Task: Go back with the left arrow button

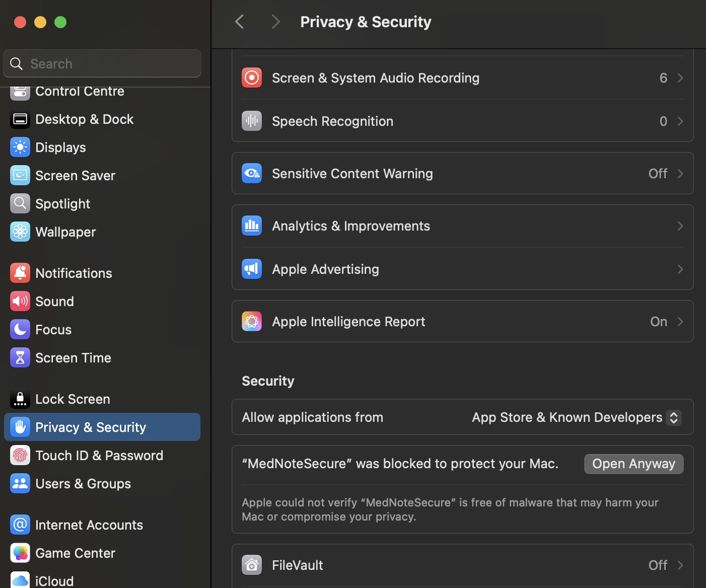Action: tap(240, 22)
